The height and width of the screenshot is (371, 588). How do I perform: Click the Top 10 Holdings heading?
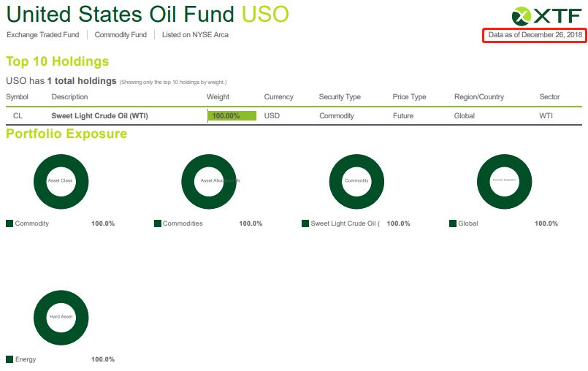(x=58, y=61)
